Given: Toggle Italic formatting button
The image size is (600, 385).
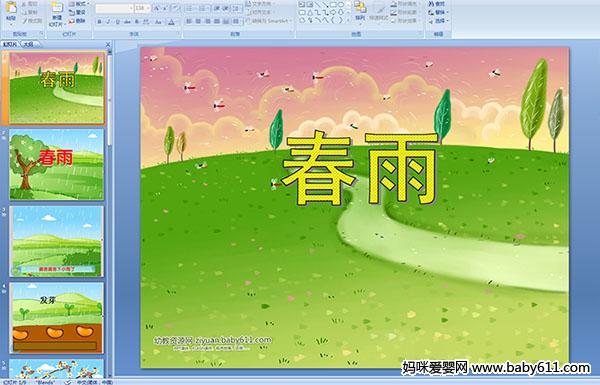Looking at the screenshot, I should [109, 22].
